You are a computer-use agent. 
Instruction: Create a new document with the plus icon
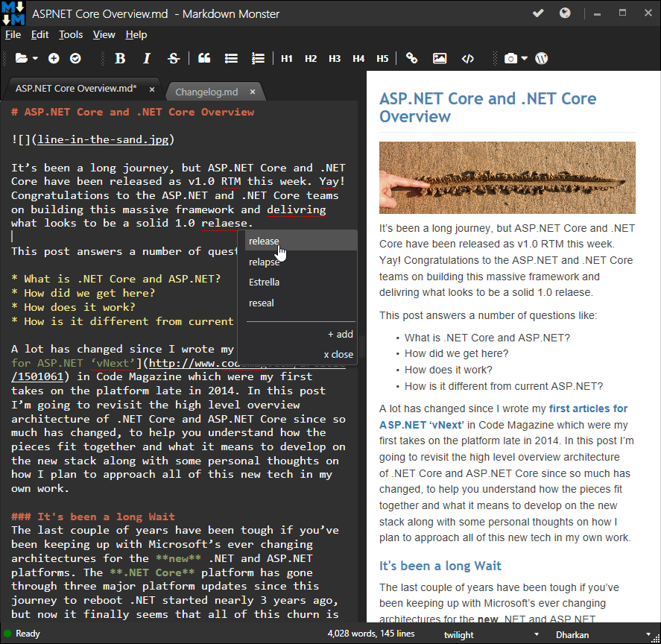[x=54, y=58]
